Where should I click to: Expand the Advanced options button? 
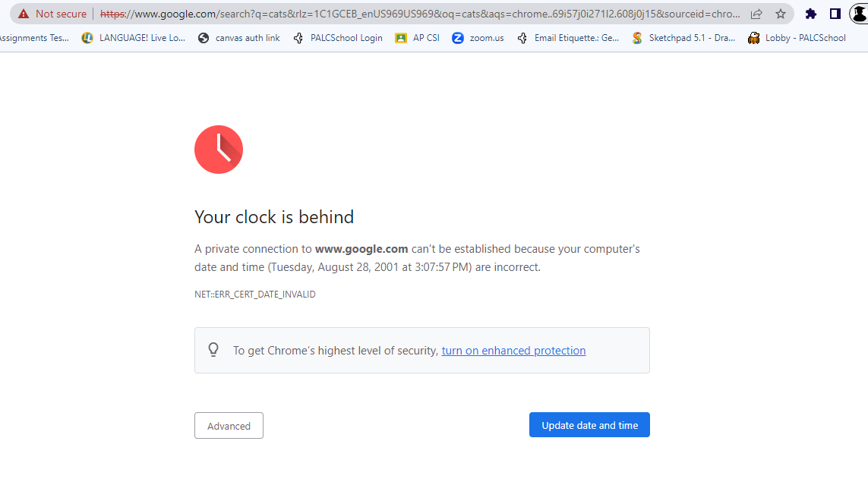point(229,426)
